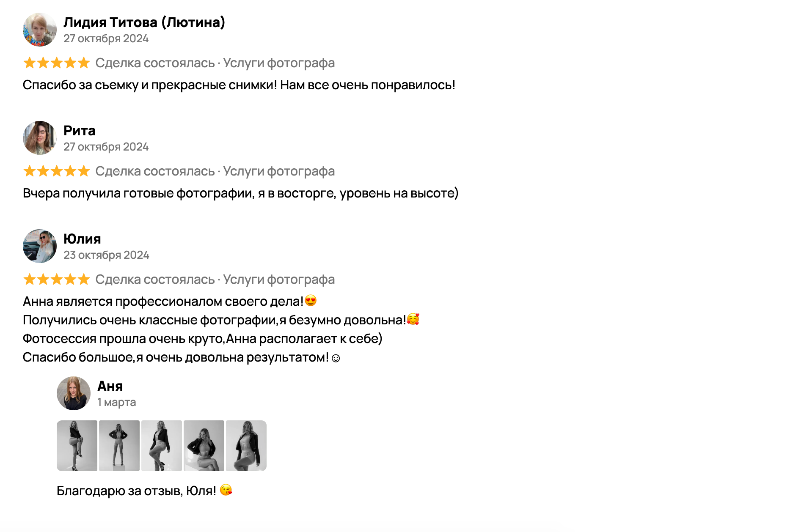Click the fifth star in Рита's rating
This screenshot has width=804, height=532.
[x=84, y=171]
